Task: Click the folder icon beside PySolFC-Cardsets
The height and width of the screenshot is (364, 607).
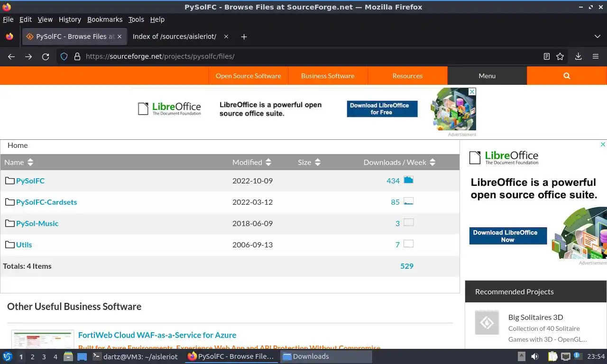Action: coord(10,202)
